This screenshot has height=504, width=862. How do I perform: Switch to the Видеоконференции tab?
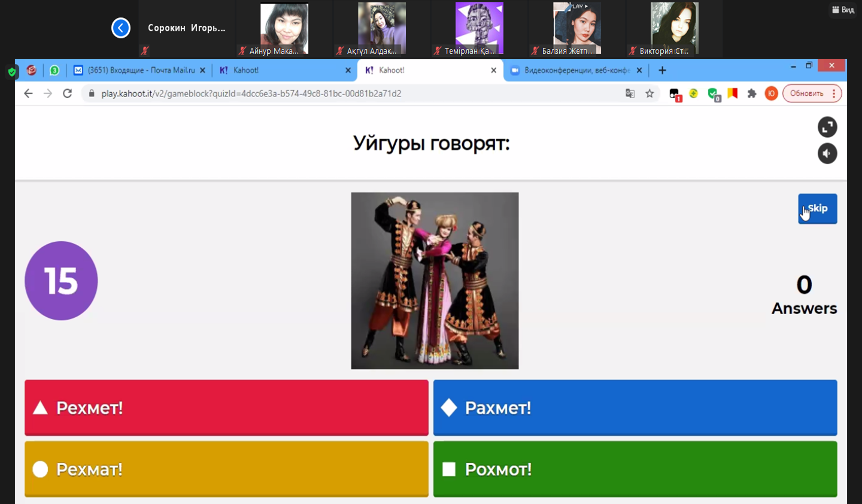[575, 71]
